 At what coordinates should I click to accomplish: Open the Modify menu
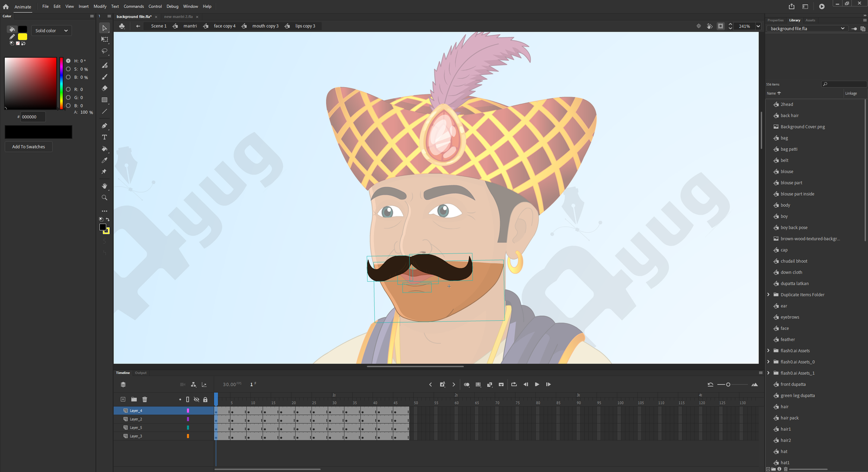[x=100, y=7]
